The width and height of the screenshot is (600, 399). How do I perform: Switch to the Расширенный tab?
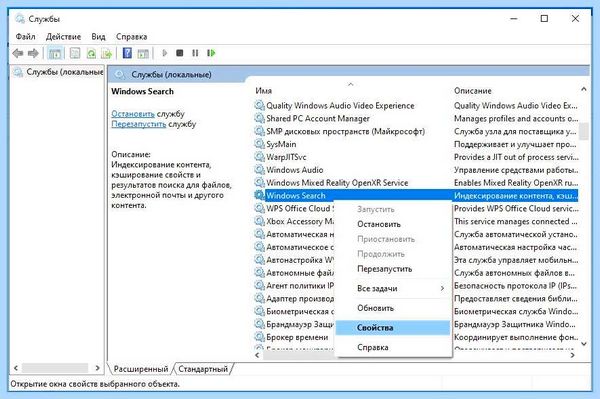point(141,369)
